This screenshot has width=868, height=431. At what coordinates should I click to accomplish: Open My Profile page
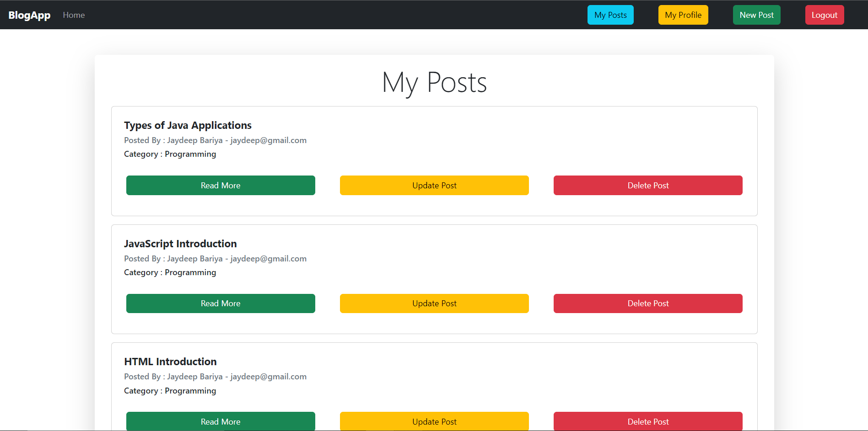[x=683, y=15]
